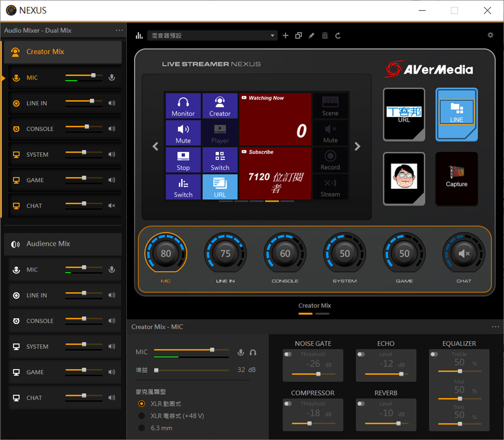
Task: Mute Audience Mix SYSTEM speaker icon
Action: coord(112,346)
